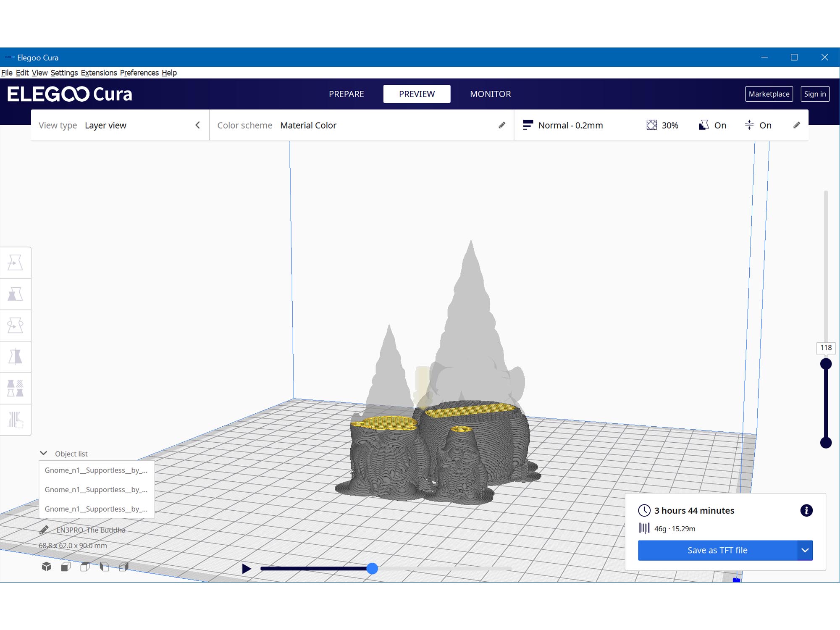Switch to top view cube icon

(85, 567)
